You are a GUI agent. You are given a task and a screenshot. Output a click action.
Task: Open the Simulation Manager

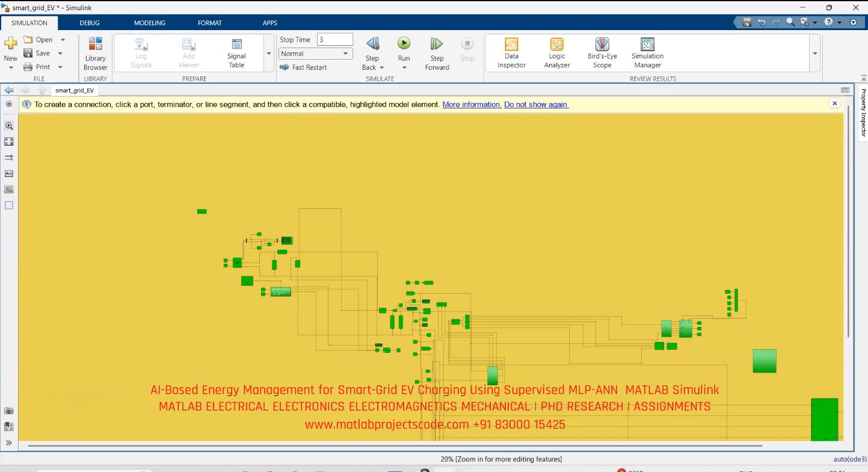(x=647, y=53)
